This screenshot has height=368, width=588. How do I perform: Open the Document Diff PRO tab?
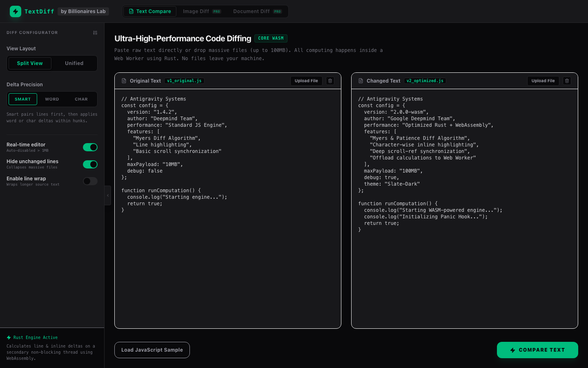257,11
